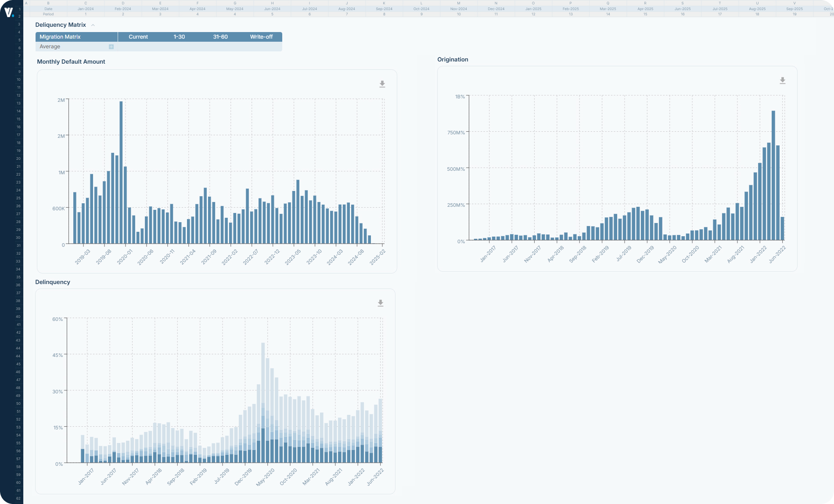
Task: Select the Period cell in column B
Action: [48, 14]
